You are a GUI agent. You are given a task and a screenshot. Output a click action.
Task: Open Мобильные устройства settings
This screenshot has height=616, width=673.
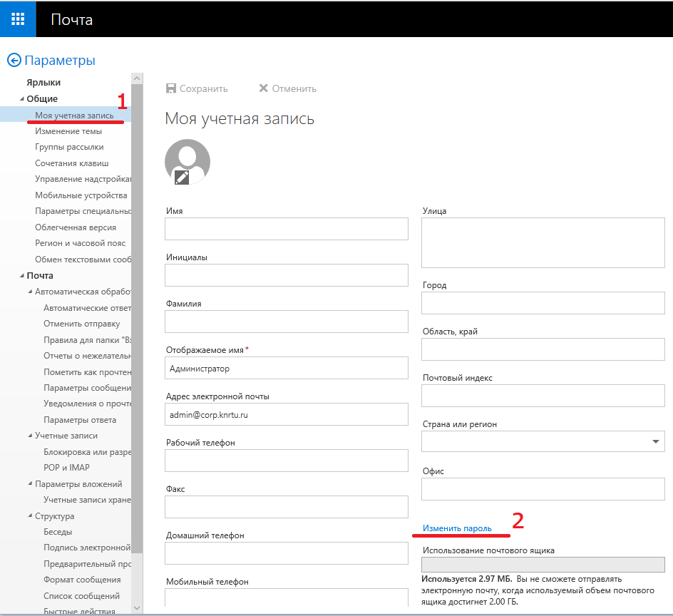pyautogui.click(x=81, y=195)
